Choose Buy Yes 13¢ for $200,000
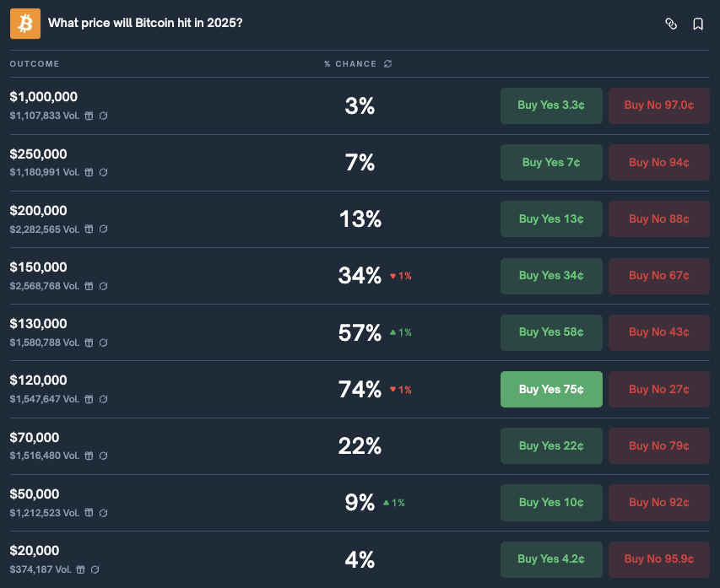This screenshot has width=720, height=588. 551,219
